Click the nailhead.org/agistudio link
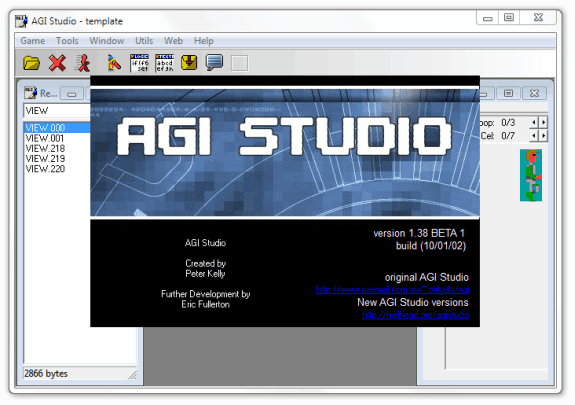This screenshot has height=405, width=575. coord(415,315)
